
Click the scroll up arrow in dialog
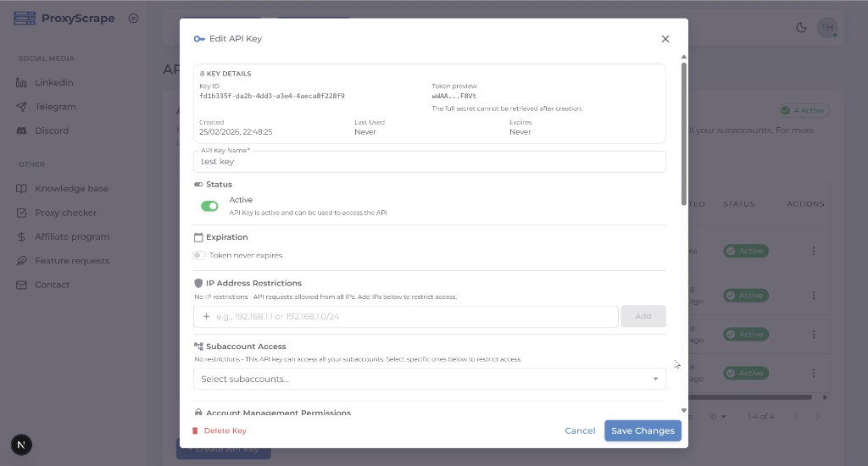point(684,57)
